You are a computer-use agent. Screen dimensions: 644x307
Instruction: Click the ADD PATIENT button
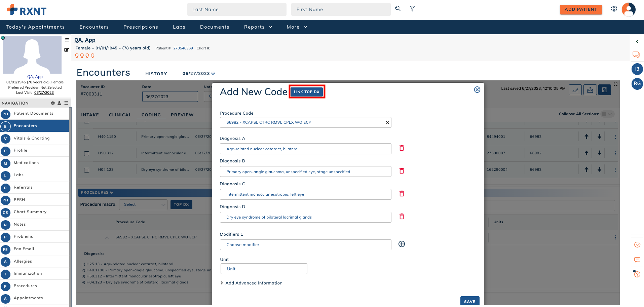pyautogui.click(x=581, y=9)
